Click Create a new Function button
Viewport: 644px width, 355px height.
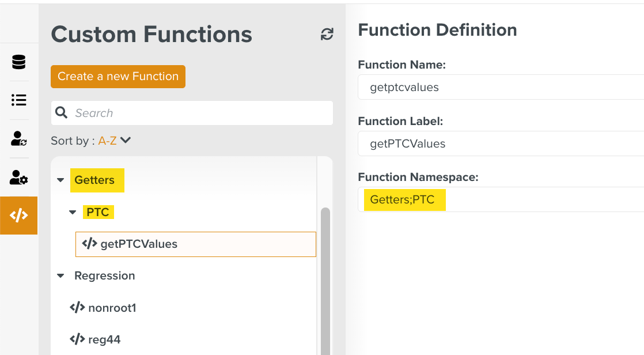[118, 77]
